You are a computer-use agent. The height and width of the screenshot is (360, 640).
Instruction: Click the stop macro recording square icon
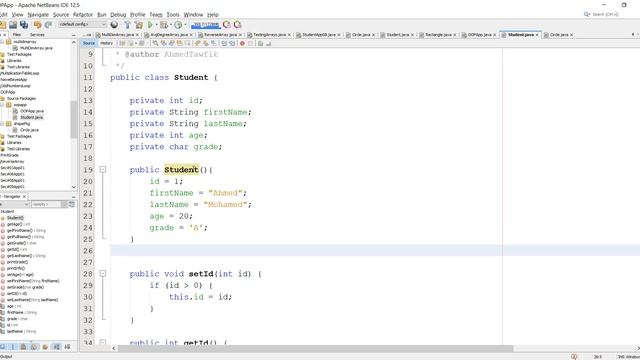pyautogui.click(x=250, y=43)
